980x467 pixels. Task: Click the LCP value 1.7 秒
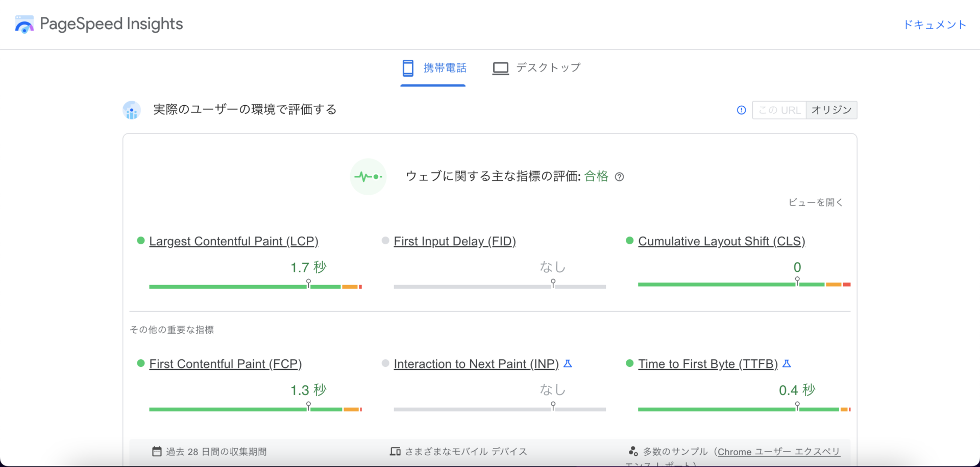(x=308, y=267)
